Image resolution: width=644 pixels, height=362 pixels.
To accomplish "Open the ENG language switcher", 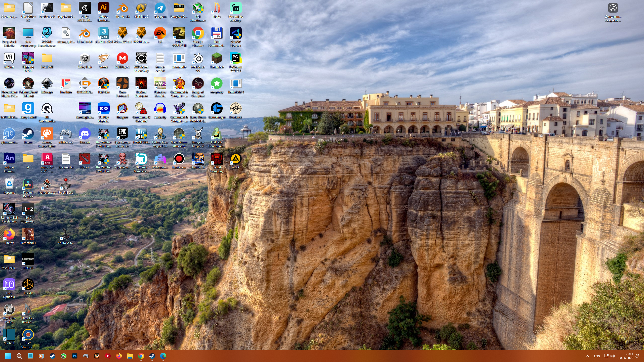I will pyautogui.click(x=597, y=356).
